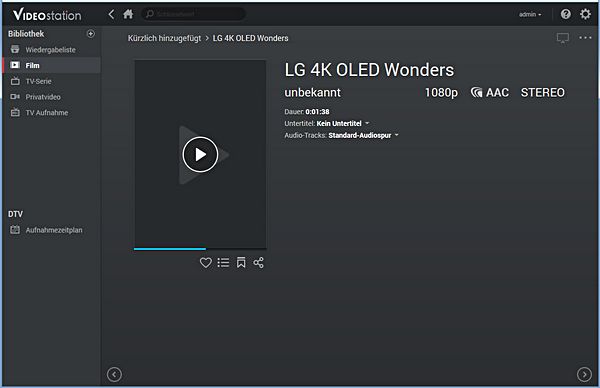Add a new library with plus icon
Screen dimensions: 600x388
[x=91, y=34]
